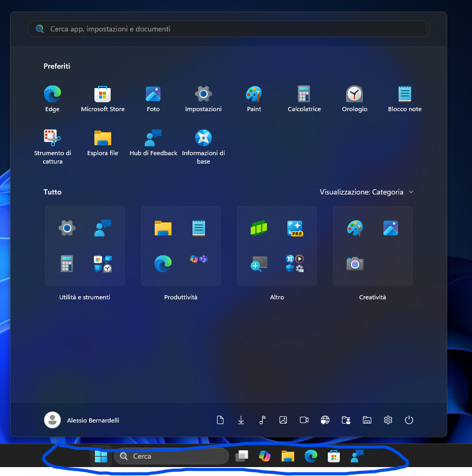
Task: Click the Utilità e strumenti category label
Action: point(85,297)
